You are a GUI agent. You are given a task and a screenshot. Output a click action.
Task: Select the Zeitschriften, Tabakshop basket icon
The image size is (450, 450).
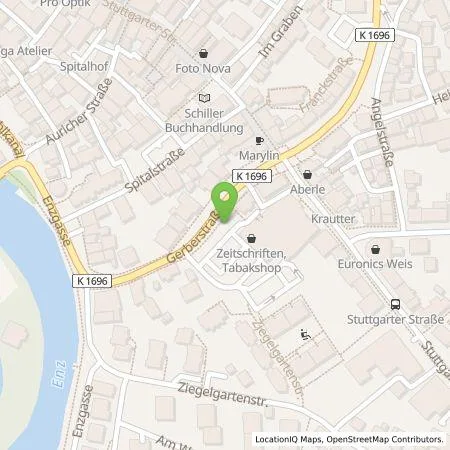pos(251,239)
